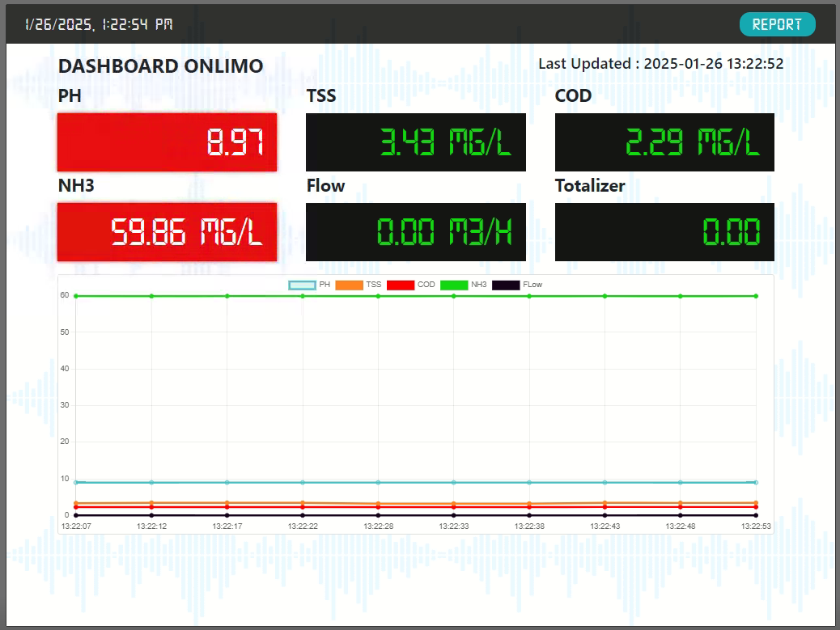Image resolution: width=840 pixels, height=630 pixels.
Task: Click the green NH3 legend color swatch
Action: tap(454, 285)
